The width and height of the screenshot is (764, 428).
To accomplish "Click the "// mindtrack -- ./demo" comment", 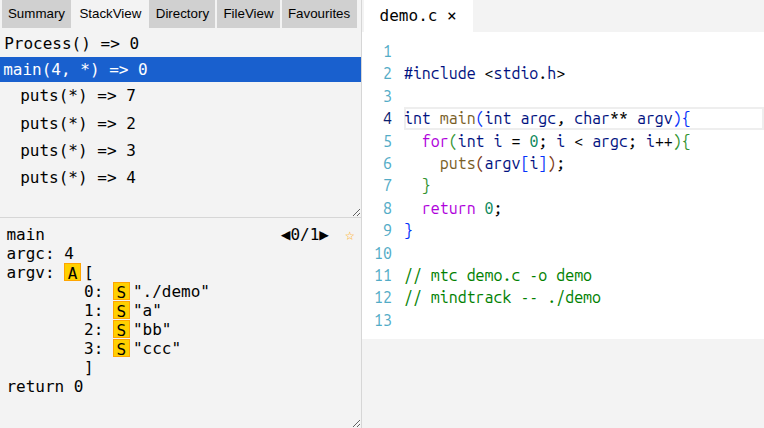I will click(x=502, y=298).
